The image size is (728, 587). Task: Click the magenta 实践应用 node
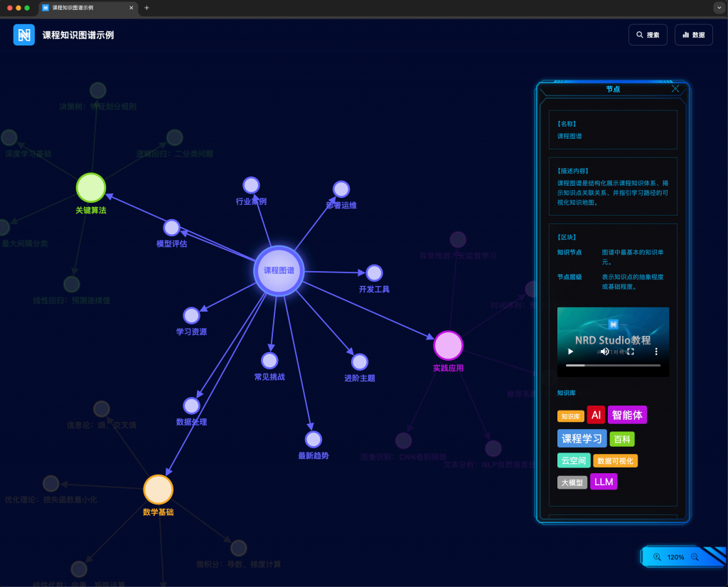coord(448,346)
